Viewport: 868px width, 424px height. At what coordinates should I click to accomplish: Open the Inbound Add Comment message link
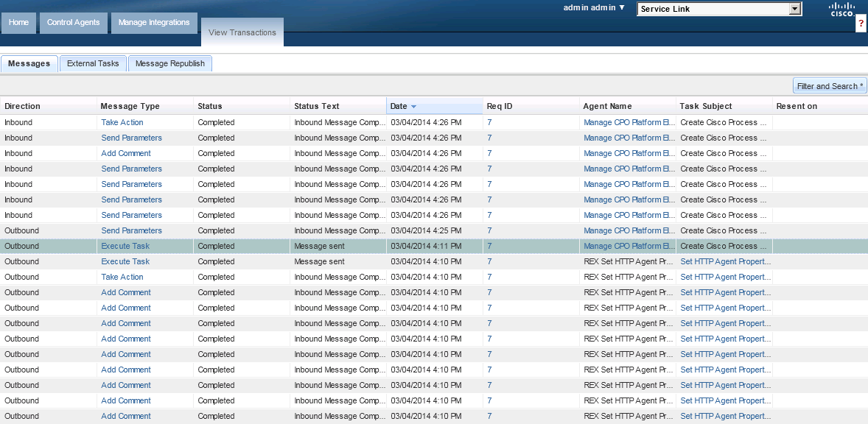click(x=126, y=153)
